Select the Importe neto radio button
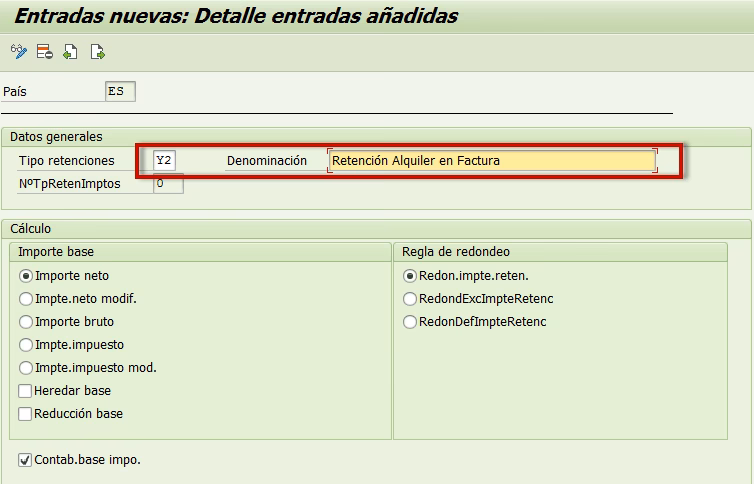 [x=26, y=276]
